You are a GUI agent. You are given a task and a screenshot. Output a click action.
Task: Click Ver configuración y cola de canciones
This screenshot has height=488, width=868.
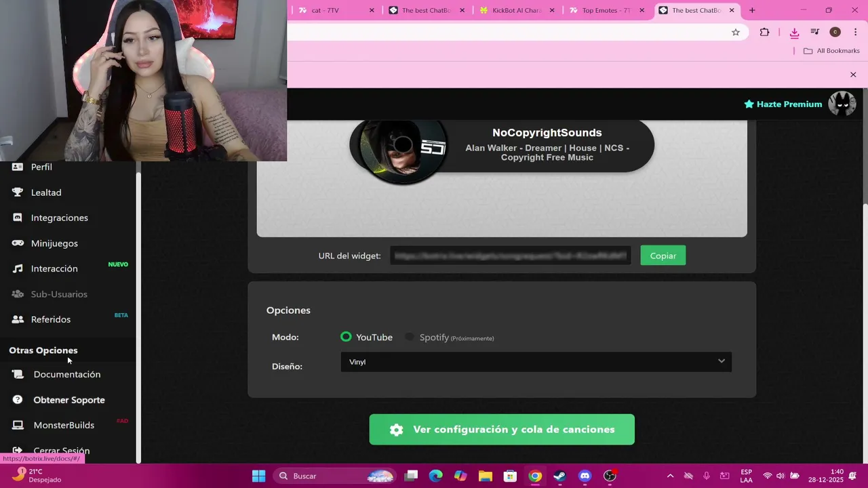tap(502, 430)
